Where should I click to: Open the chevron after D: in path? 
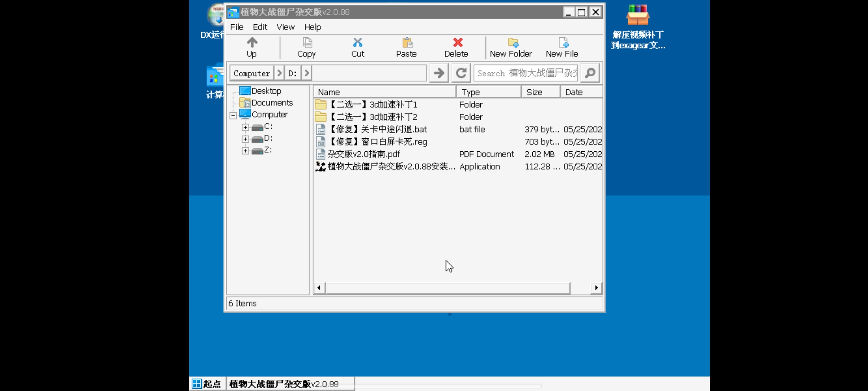tap(307, 73)
